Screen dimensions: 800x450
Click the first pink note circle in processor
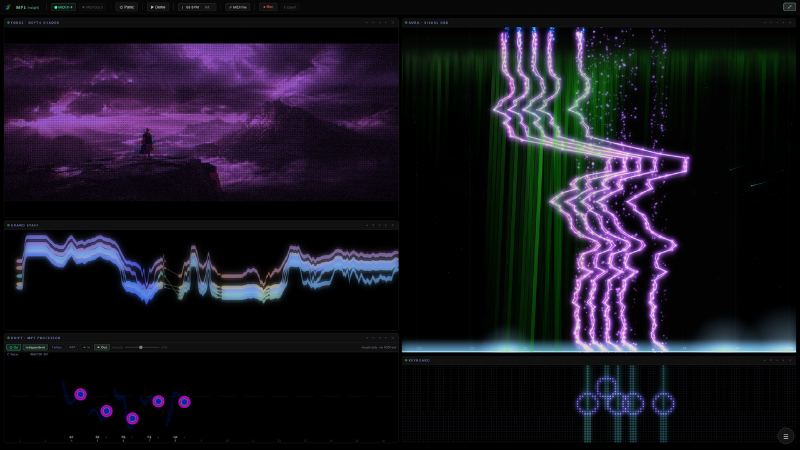pos(81,394)
